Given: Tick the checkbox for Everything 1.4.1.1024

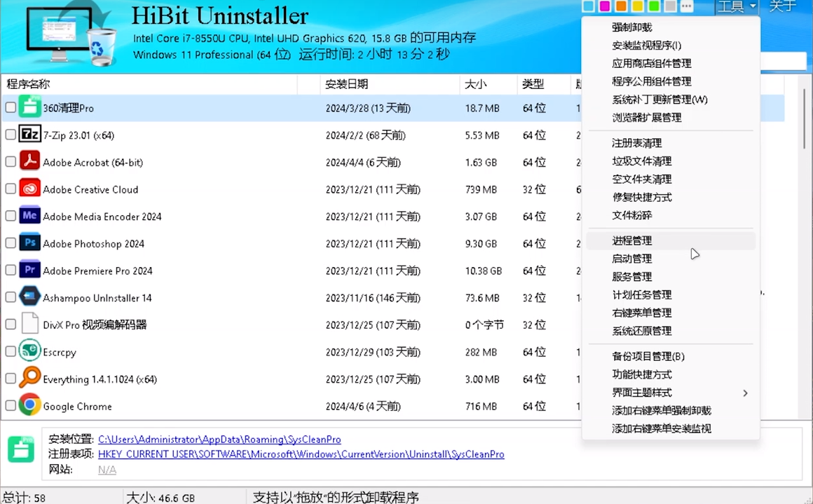Looking at the screenshot, I should (11, 379).
